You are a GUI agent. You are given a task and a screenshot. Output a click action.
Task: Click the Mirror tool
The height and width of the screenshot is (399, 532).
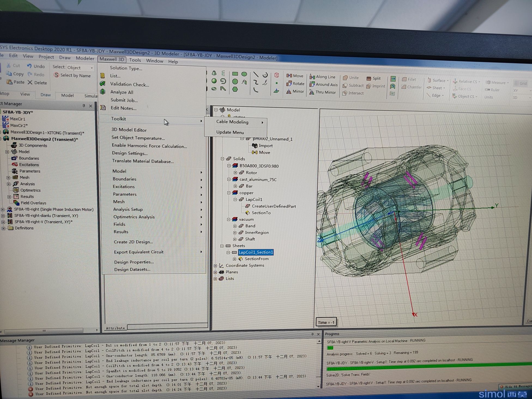point(295,92)
